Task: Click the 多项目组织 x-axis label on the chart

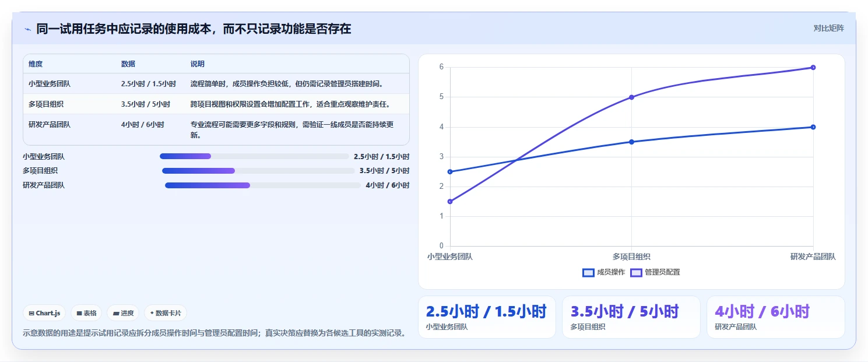Action: point(631,256)
